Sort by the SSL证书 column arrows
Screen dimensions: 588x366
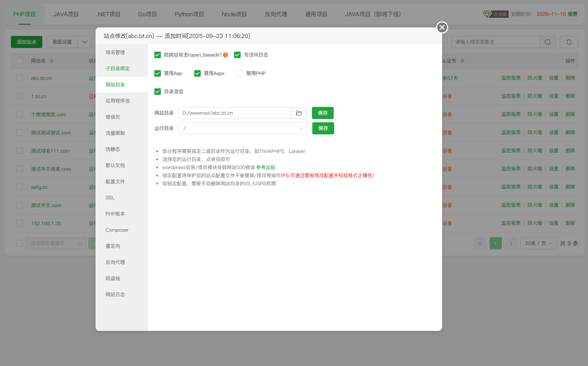tap(462, 61)
